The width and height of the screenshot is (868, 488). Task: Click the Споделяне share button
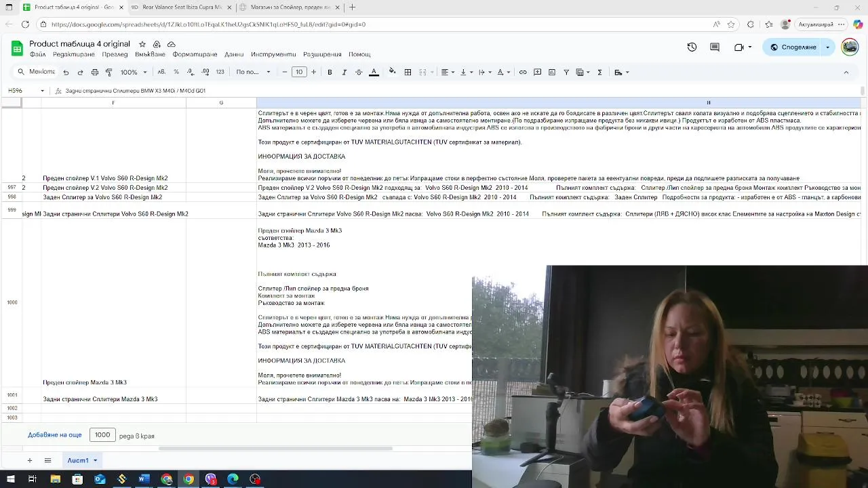point(792,47)
